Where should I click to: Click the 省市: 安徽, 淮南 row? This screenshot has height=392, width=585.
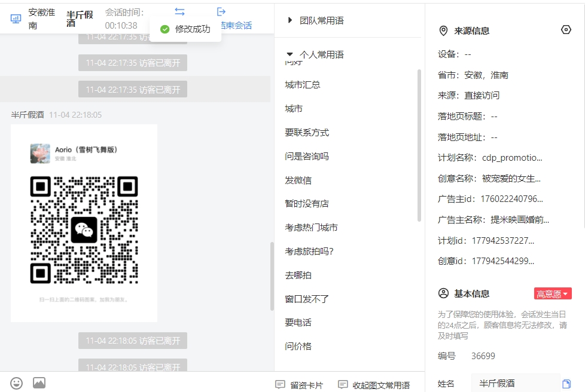coord(473,75)
